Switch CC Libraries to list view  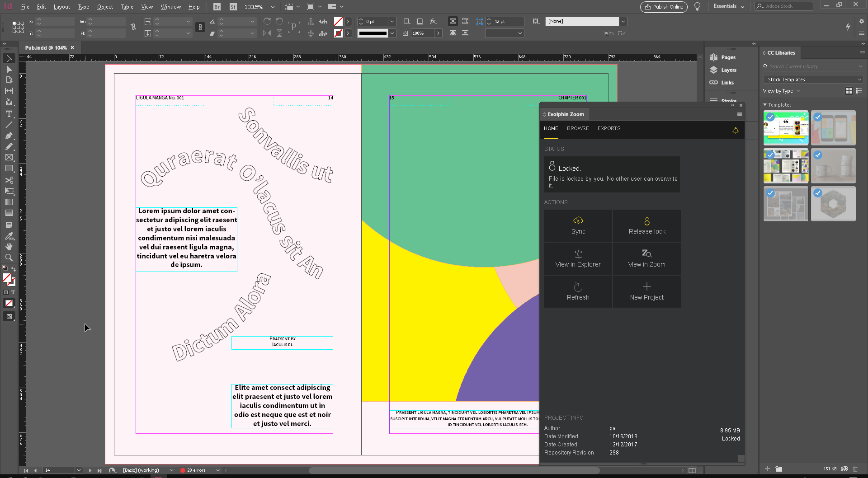[x=859, y=91]
